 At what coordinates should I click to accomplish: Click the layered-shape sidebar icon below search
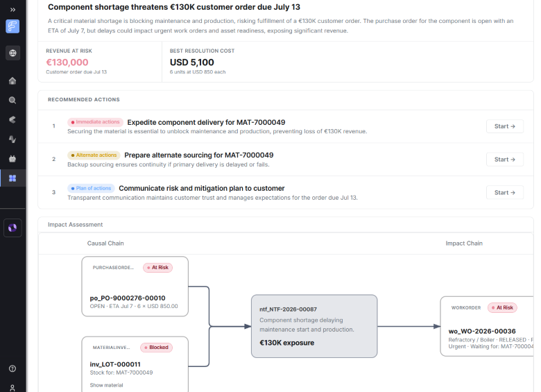coord(12,120)
